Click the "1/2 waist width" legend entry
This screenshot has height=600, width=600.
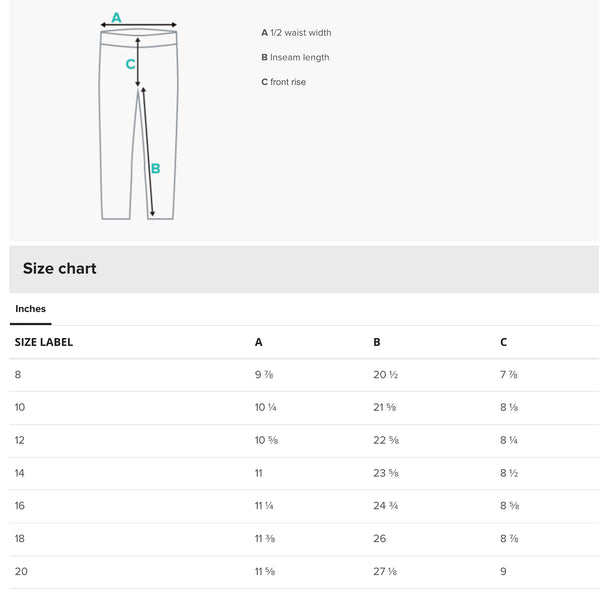click(x=296, y=33)
